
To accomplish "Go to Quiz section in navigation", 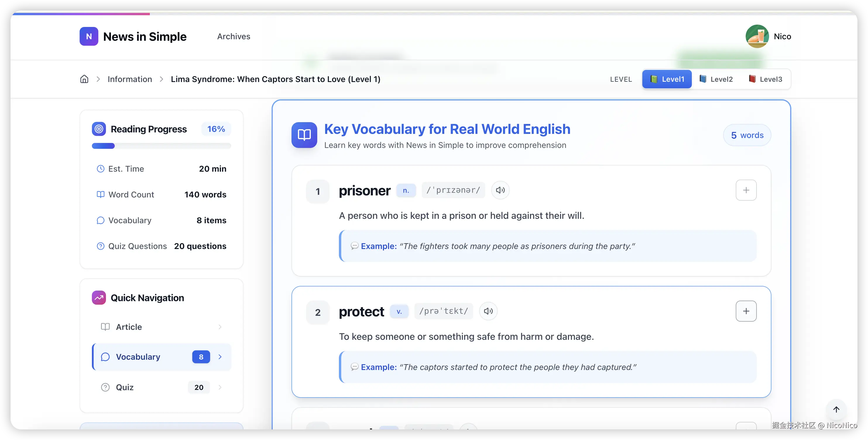I will click(x=125, y=387).
